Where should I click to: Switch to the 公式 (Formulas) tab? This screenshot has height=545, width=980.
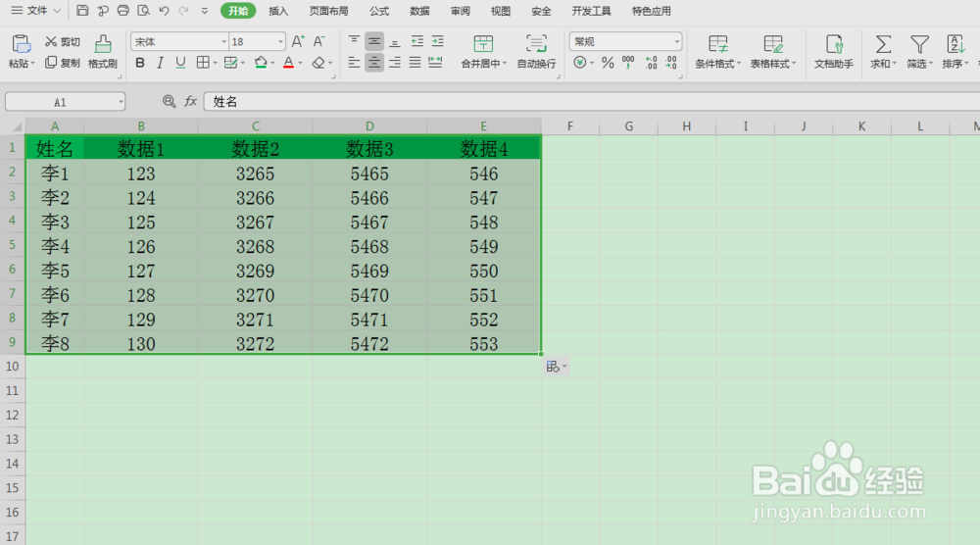378,11
